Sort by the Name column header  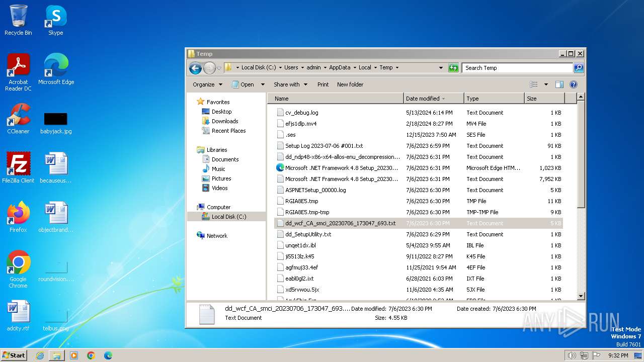[x=336, y=99]
